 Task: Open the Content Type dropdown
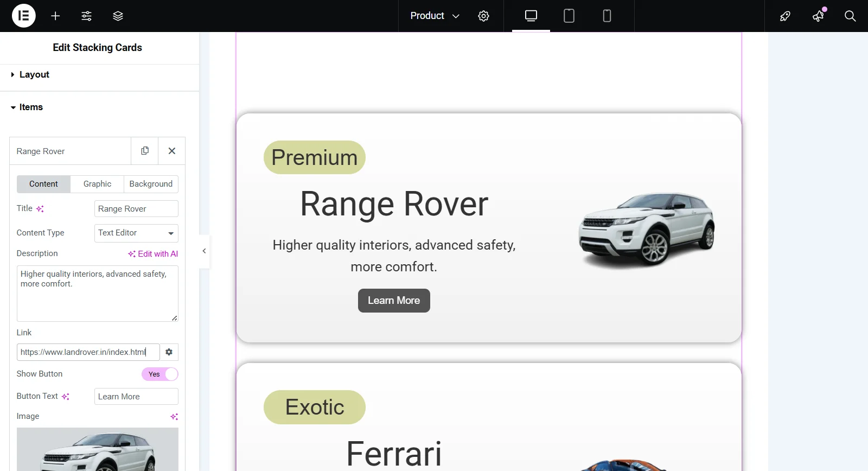pyautogui.click(x=136, y=233)
